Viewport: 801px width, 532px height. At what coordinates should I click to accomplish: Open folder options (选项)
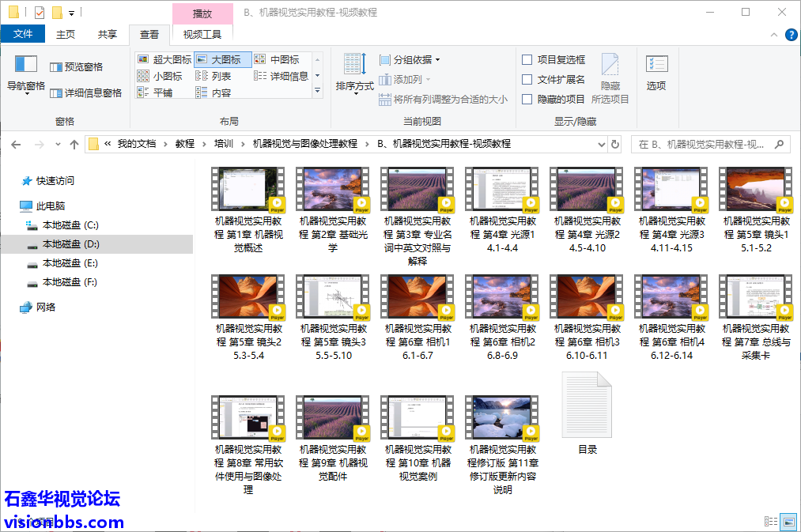pos(656,73)
